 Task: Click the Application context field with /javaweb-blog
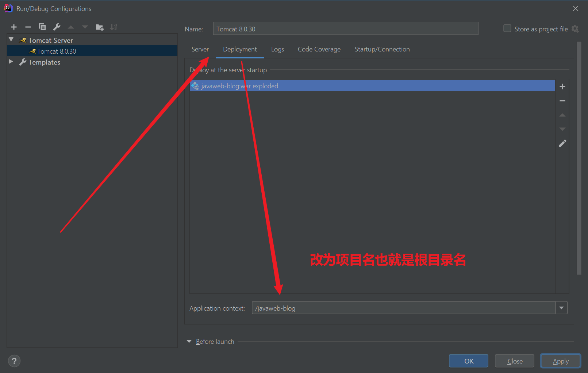click(x=404, y=308)
